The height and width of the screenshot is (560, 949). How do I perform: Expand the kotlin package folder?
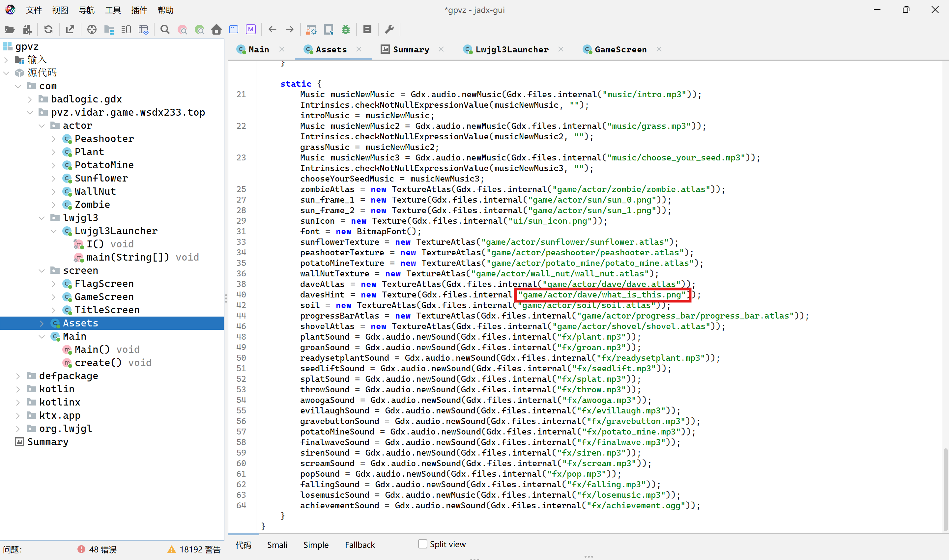[x=18, y=389]
